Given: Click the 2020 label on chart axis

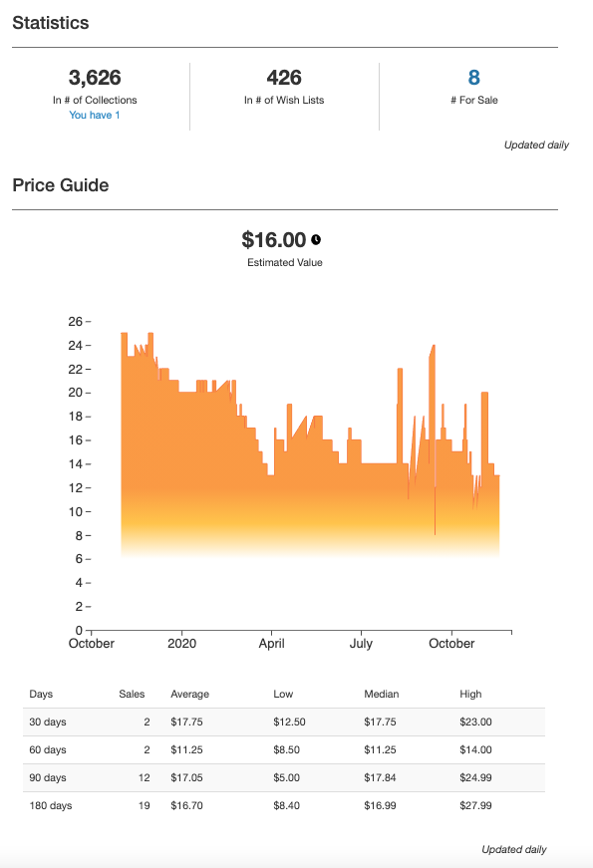Looking at the screenshot, I should (181, 643).
